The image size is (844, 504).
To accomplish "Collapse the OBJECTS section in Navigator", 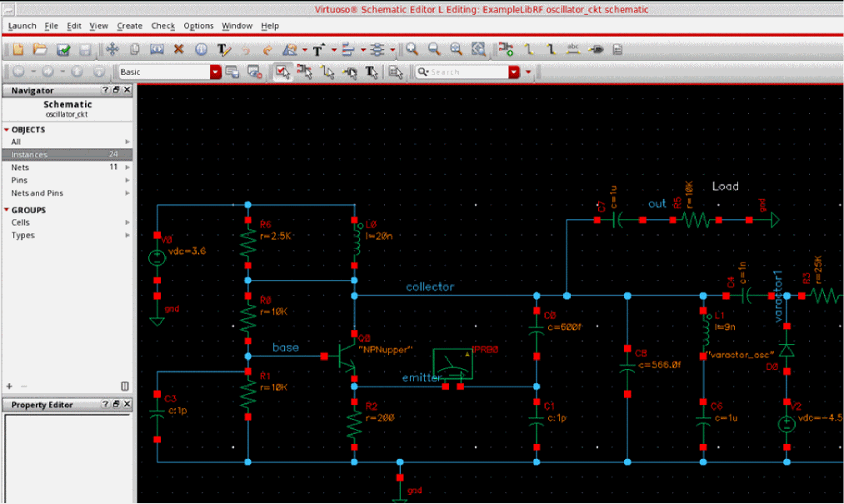I will 7,130.
